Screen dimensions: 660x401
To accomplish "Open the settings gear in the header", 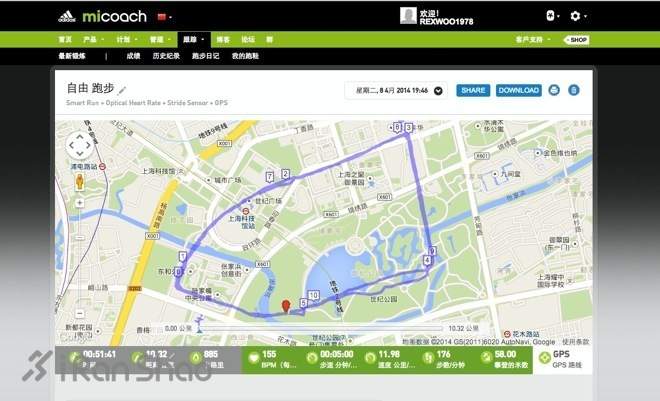I will (575, 16).
